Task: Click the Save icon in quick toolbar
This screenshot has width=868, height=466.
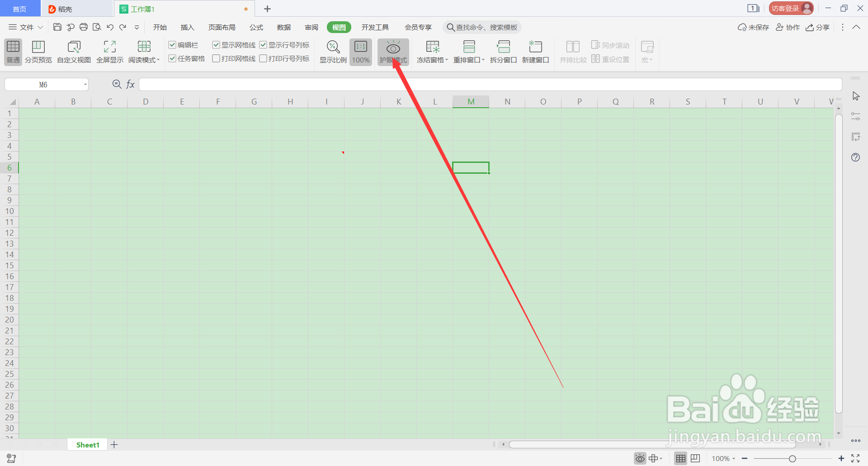Action: (57, 27)
